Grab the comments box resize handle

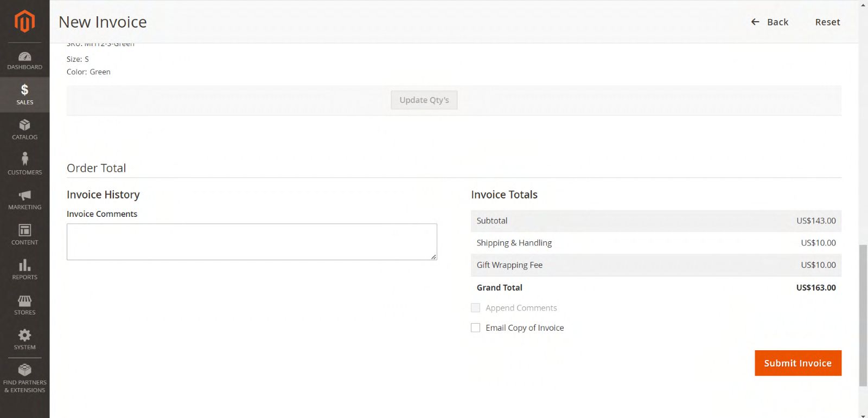433,257
